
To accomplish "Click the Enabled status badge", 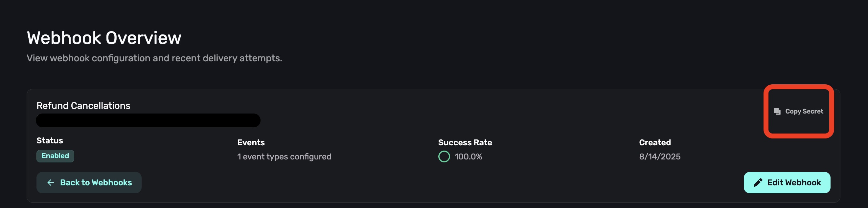I will point(55,156).
